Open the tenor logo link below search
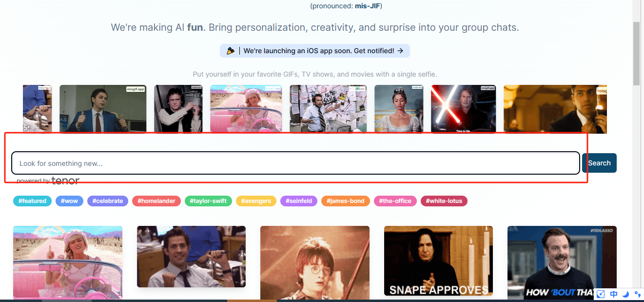Viewport: 644px width, 302px height. click(65, 181)
